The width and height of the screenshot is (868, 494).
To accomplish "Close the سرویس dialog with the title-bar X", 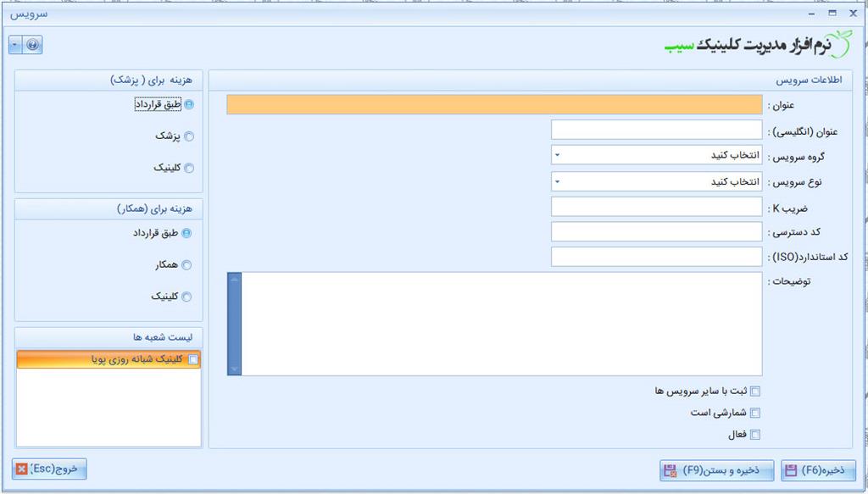I will click(853, 13).
